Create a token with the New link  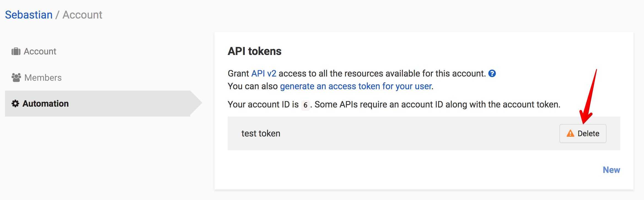click(611, 170)
